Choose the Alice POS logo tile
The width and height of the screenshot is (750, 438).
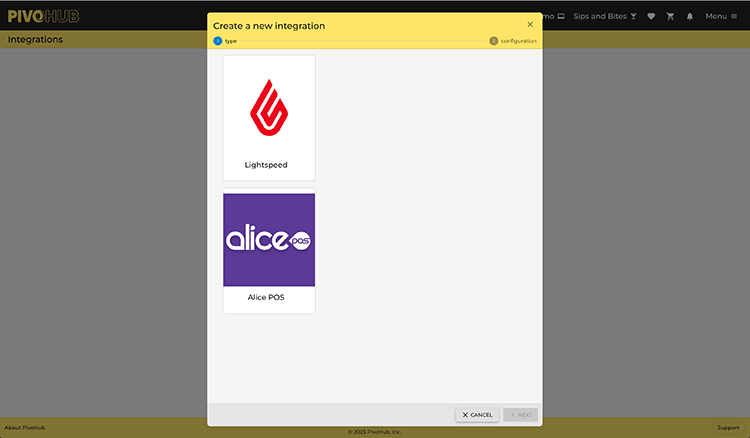tap(268, 241)
